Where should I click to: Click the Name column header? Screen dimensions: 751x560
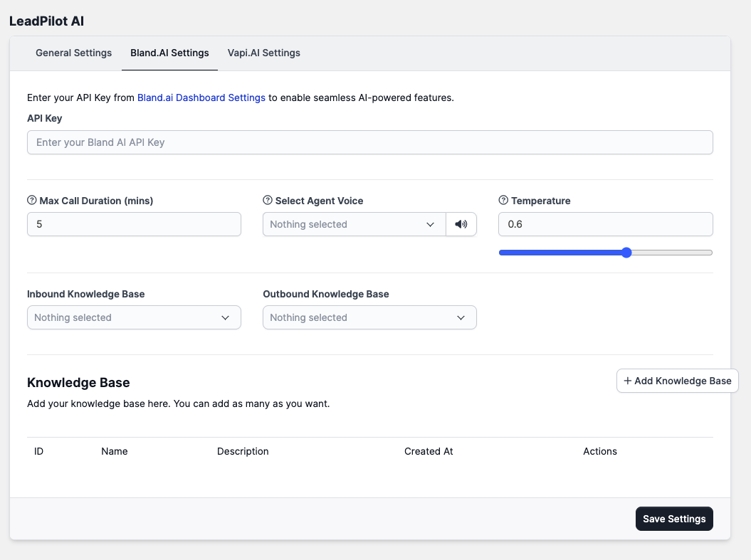click(x=115, y=451)
